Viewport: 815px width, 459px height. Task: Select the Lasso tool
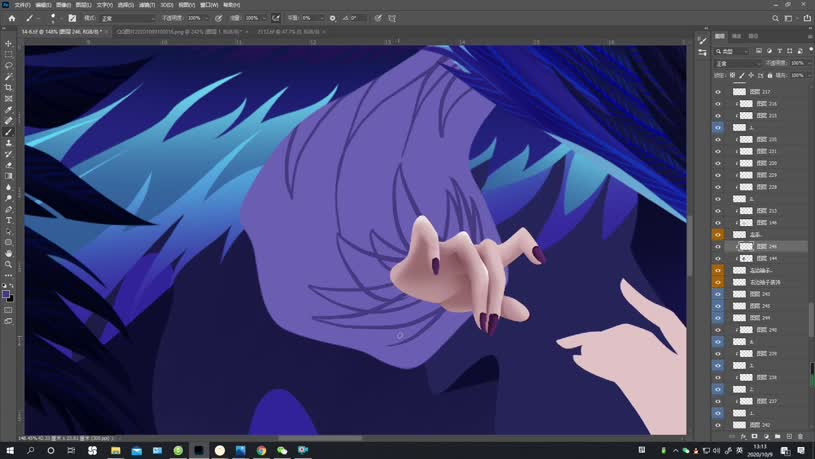[x=8, y=65]
